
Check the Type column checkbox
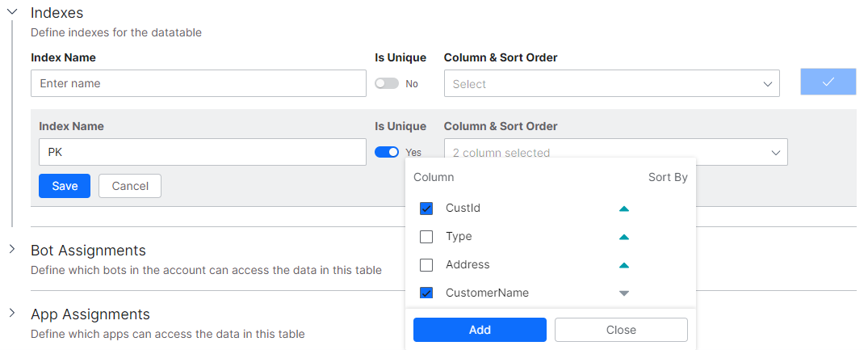pos(426,237)
